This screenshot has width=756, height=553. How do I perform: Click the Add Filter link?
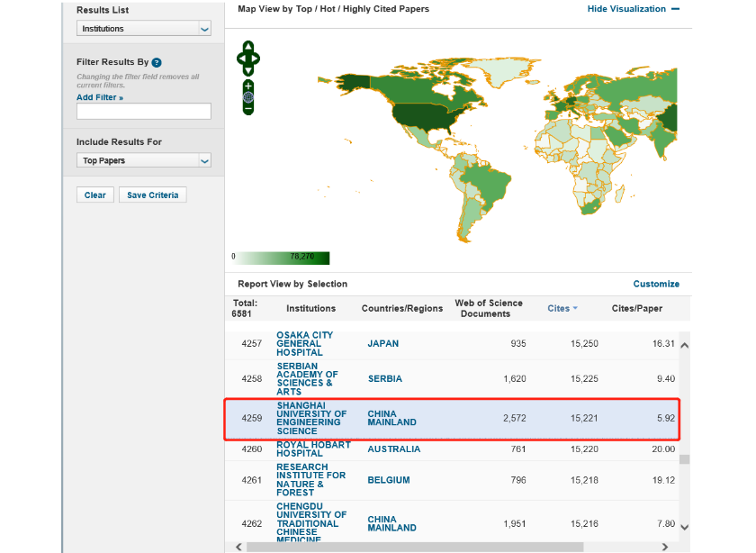tap(100, 97)
